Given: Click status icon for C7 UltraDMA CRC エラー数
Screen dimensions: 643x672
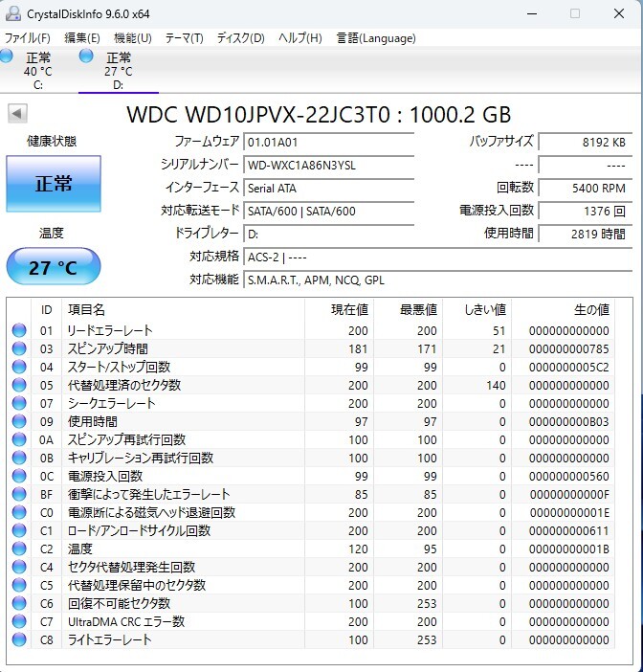Looking at the screenshot, I should click(x=19, y=621).
